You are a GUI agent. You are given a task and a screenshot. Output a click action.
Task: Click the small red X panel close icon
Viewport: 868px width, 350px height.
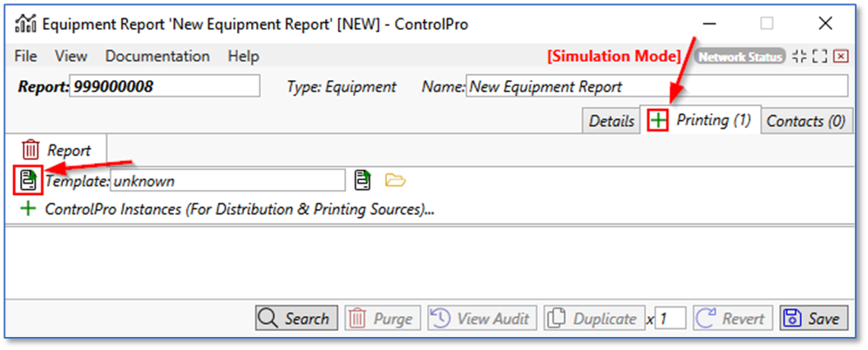click(840, 57)
